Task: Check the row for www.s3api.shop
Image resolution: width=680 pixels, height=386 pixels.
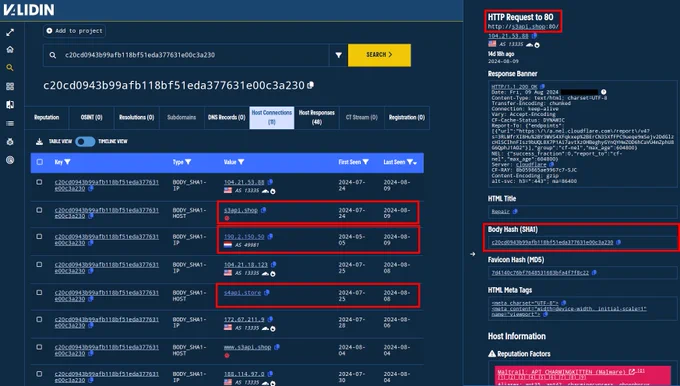Action: tap(39, 347)
